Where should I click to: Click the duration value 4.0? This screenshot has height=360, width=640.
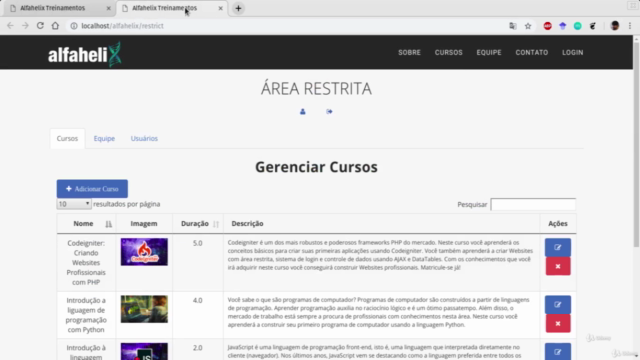[x=198, y=300]
